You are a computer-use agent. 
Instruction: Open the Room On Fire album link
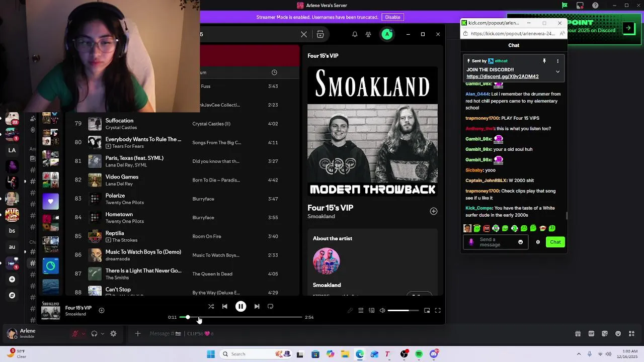tap(206, 236)
